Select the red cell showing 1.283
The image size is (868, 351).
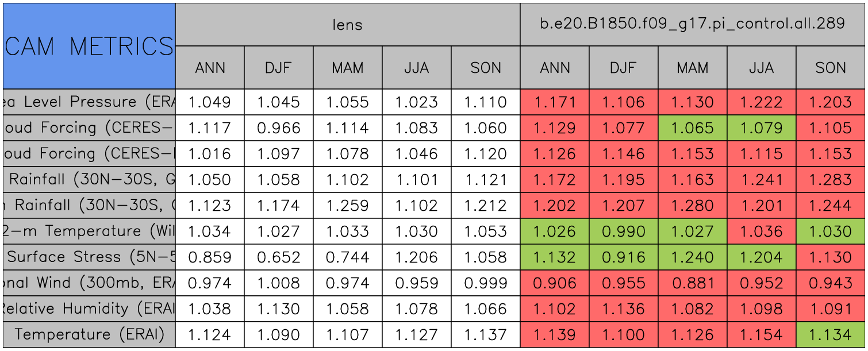point(831,180)
